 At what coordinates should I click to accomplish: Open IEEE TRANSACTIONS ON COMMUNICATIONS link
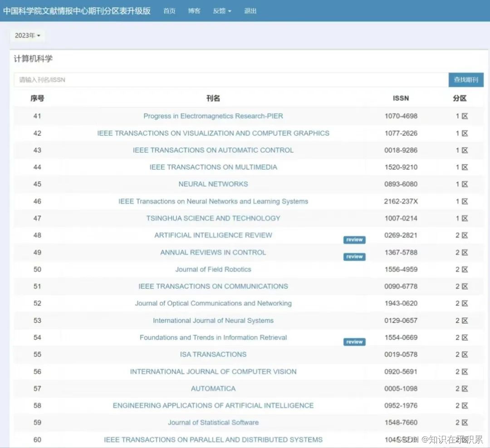(x=213, y=286)
